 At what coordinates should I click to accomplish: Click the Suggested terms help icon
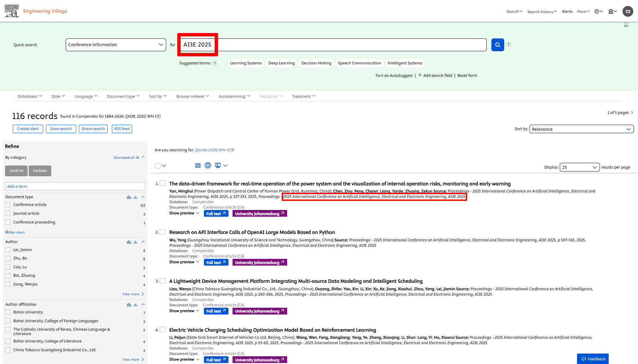(x=215, y=63)
